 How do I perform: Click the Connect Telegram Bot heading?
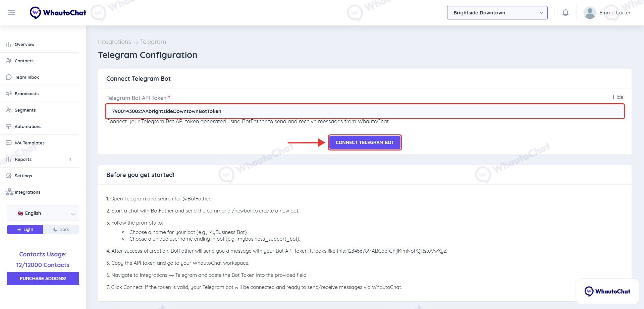(x=139, y=79)
